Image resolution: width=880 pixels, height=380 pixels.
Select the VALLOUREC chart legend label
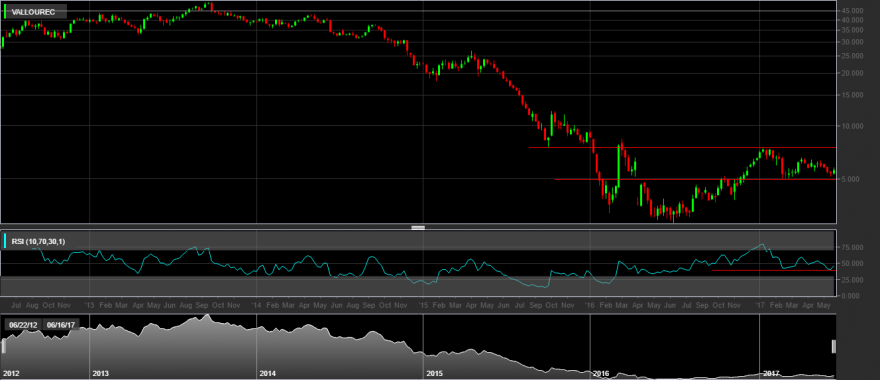pyautogui.click(x=33, y=12)
